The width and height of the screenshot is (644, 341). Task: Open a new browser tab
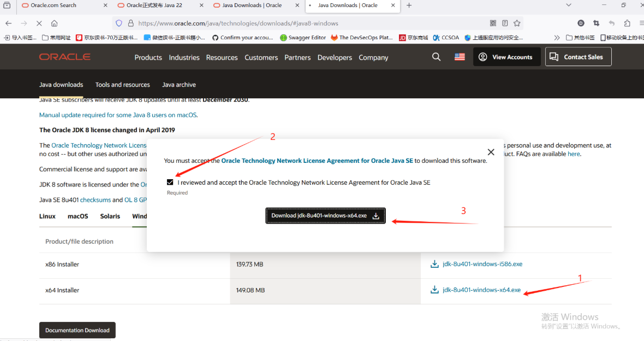coord(409,5)
